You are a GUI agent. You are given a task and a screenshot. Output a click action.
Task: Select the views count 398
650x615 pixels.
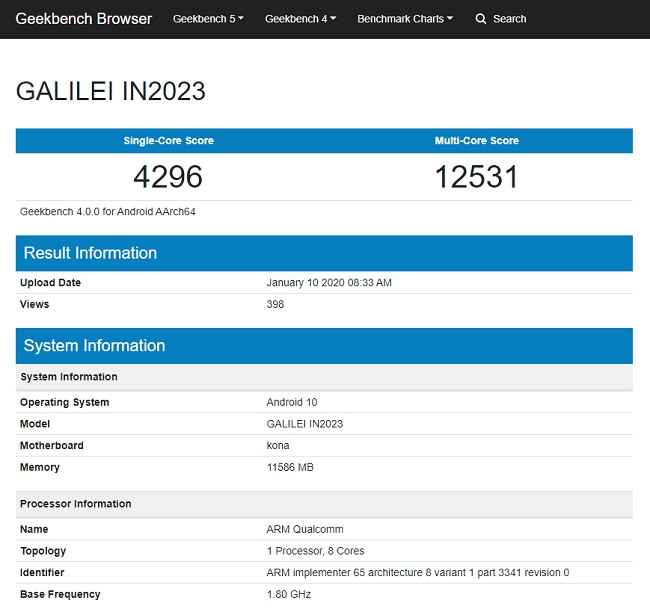click(x=275, y=304)
